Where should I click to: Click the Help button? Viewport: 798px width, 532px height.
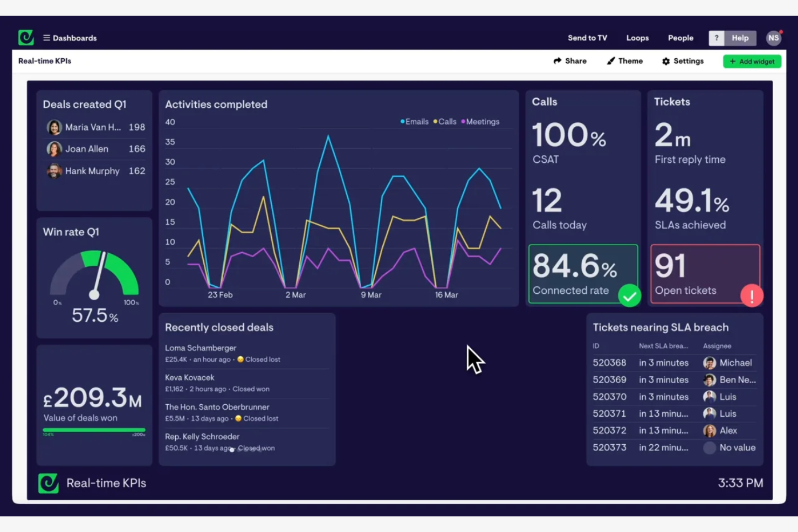740,38
